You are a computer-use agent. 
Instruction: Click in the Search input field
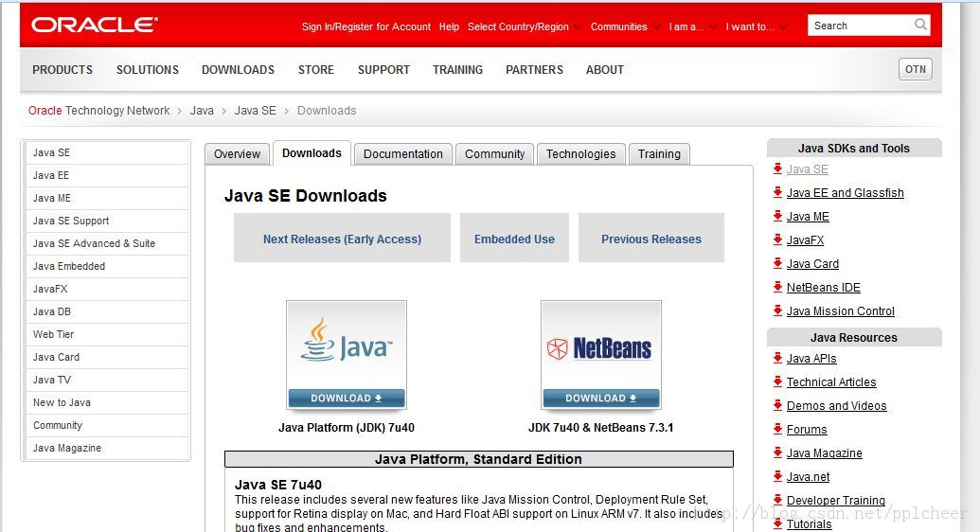(862, 26)
